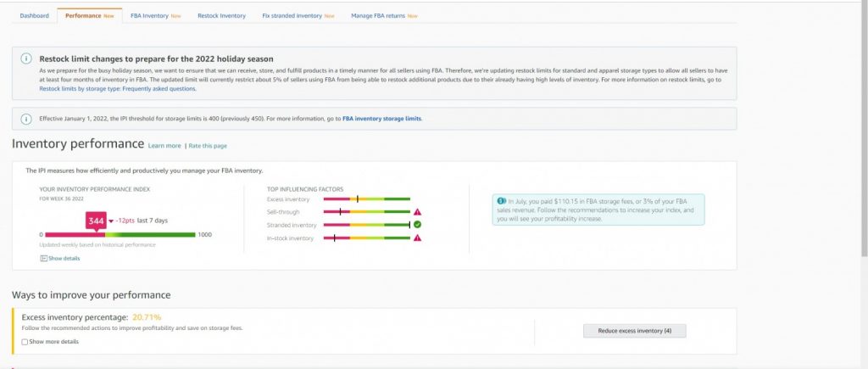Click the FOR WEEK 36 2022 label
Image resolution: width=868 pixels, height=369 pixels.
[59, 198]
